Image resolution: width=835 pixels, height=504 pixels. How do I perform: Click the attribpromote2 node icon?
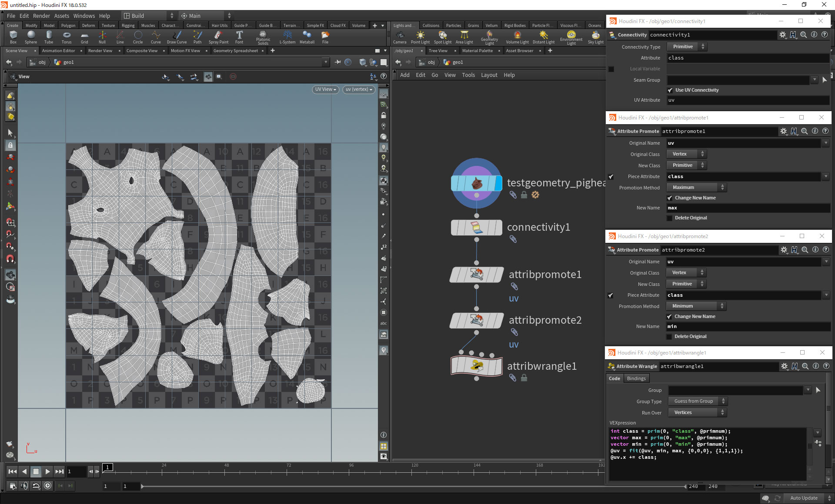pos(477,320)
